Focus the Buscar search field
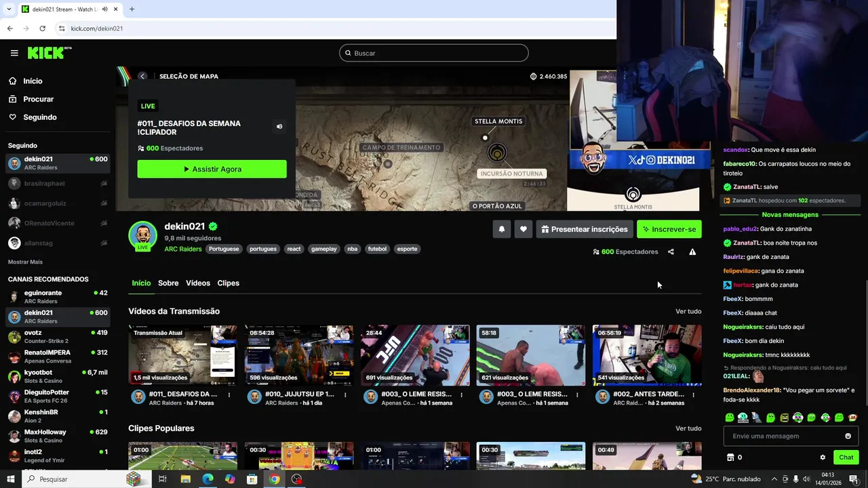Image resolution: width=868 pixels, height=488 pixels. [434, 53]
